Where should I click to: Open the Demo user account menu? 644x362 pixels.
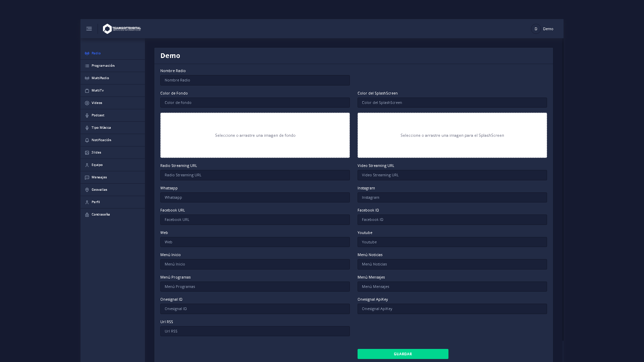[x=542, y=29]
